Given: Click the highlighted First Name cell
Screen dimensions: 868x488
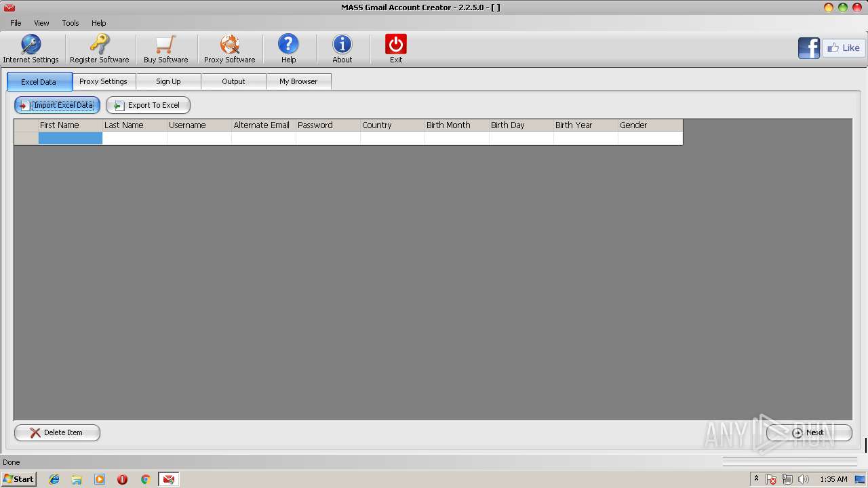Looking at the screenshot, I should tap(70, 138).
